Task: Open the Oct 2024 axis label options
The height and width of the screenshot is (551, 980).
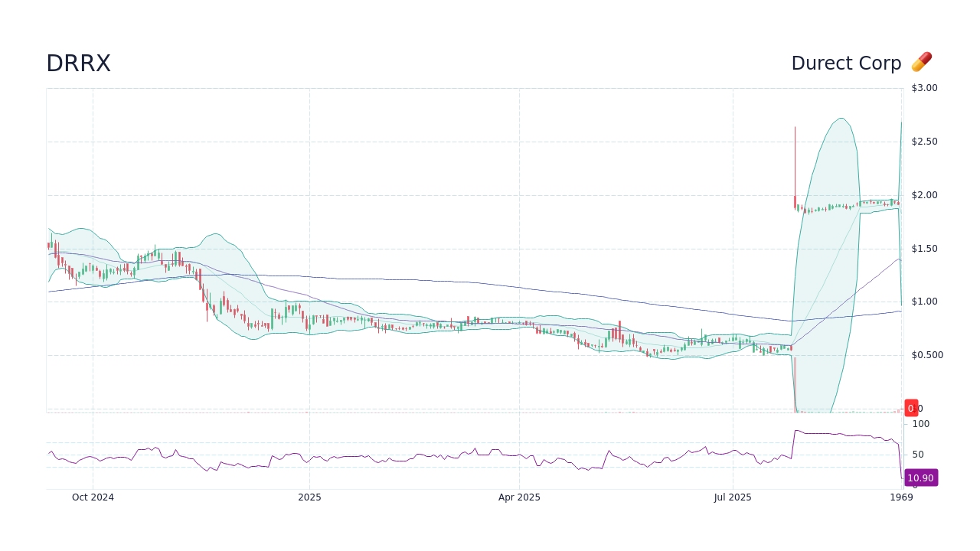Action: click(93, 497)
